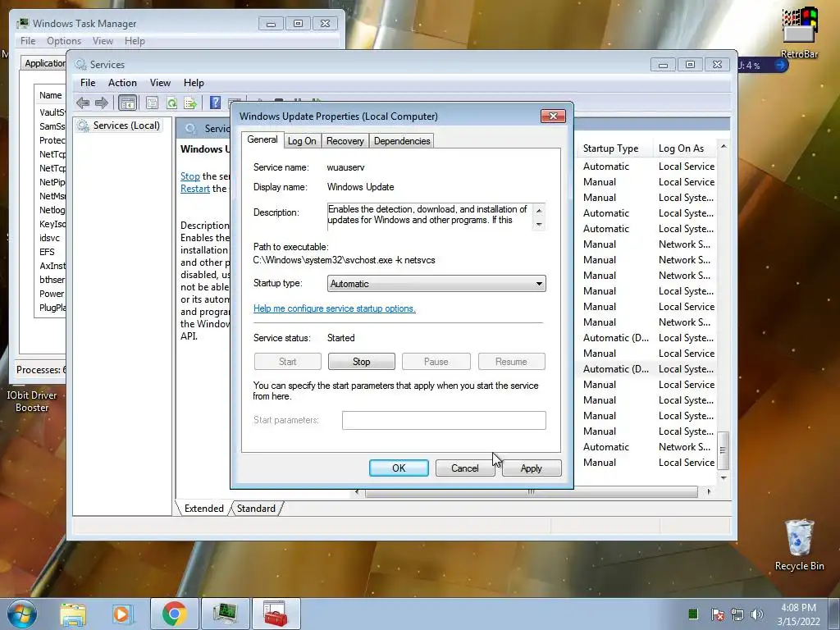Click OK in Windows Update Properties
Viewport: 840px width, 630px height.
(x=399, y=468)
